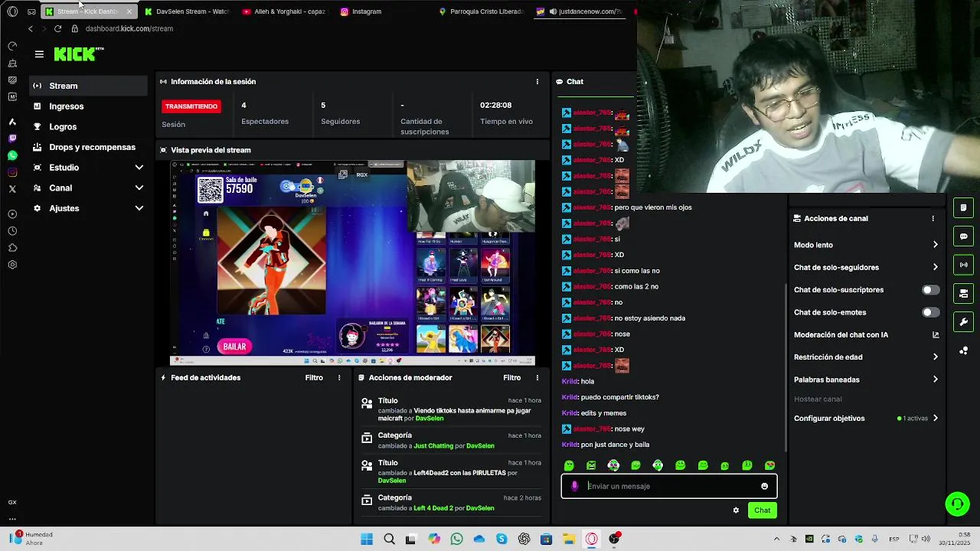Click the browser address bar URL
The image size is (980, 551).
(129, 28)
